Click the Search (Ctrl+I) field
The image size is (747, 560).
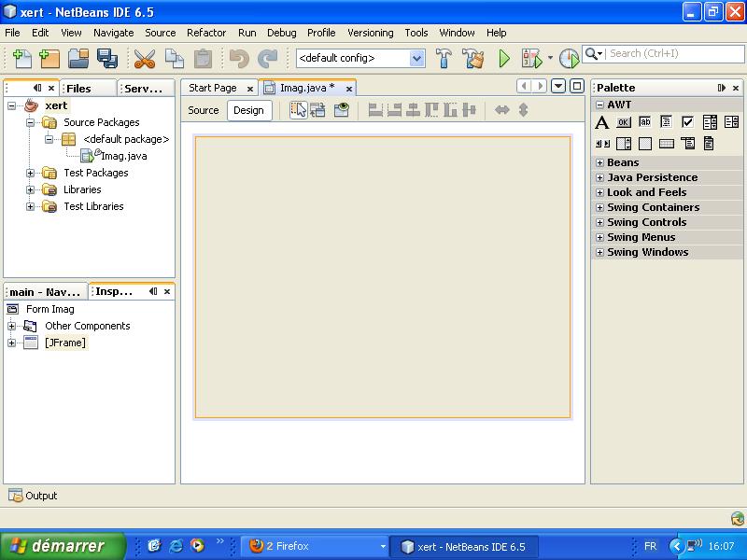click(x=674, y=53)
